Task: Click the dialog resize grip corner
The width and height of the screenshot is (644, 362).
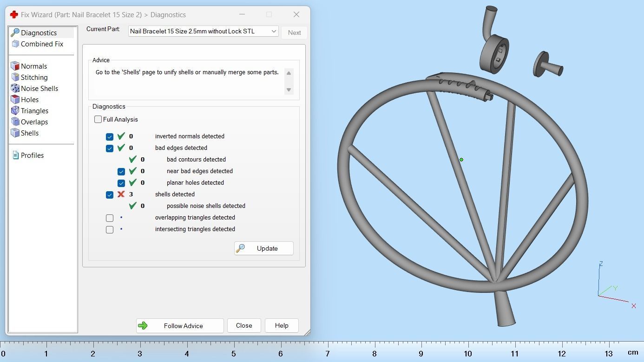Action: (x=307, y=332)
